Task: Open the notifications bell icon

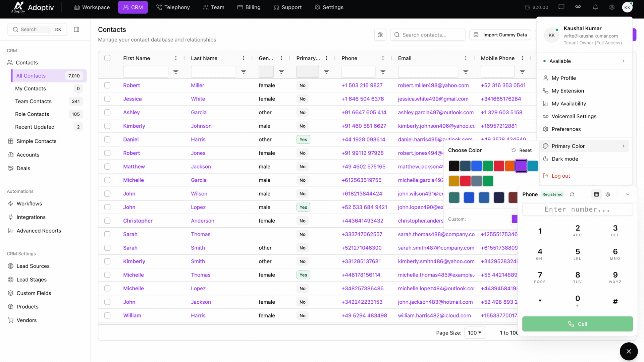Action: click(595, 7)
